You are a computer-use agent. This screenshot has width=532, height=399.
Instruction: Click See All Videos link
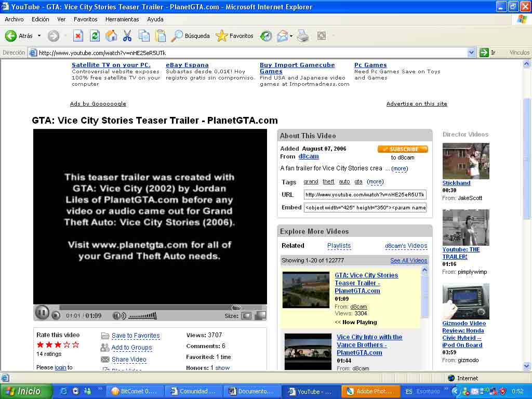pyautogui.click(x=408, y=260)
